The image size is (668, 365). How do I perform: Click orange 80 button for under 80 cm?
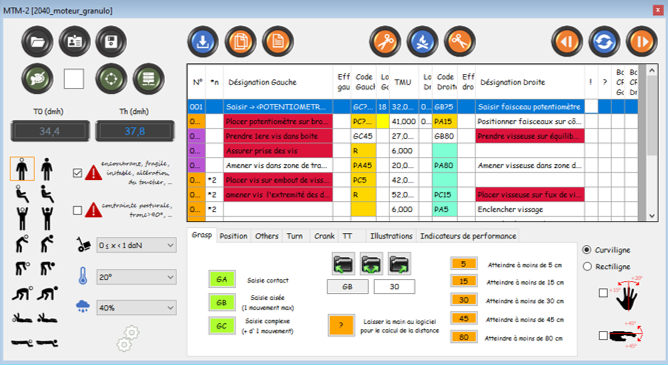pyautogui.click(x=464, y=337)
